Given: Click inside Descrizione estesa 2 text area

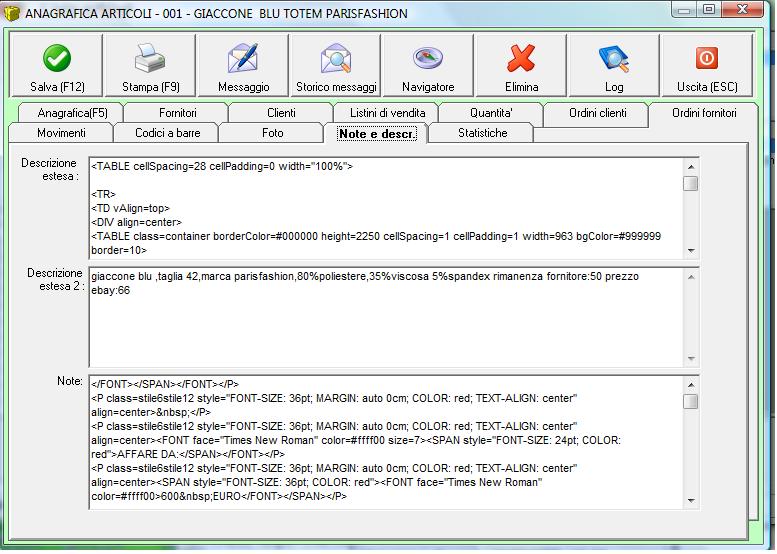Looking at the screenshot, I should [387, 317].
